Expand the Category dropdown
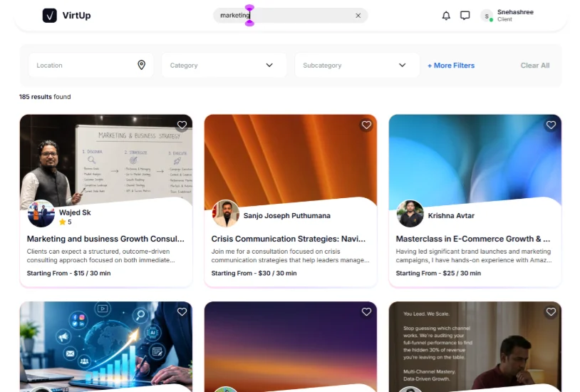Screen dimensions: 580x392 click(x=224, y=65)
